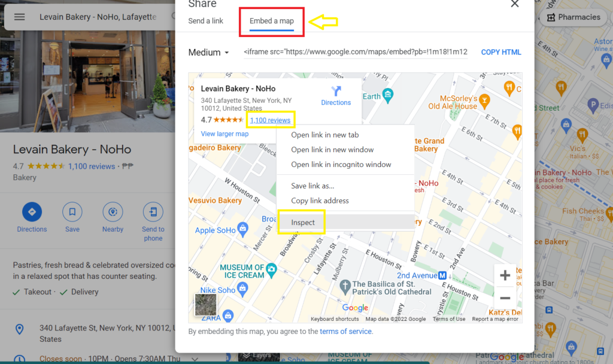Viewport: 613px width, 364px height.
Task: Click the Museum of Ice Cream camera pin
Action: 271,269
